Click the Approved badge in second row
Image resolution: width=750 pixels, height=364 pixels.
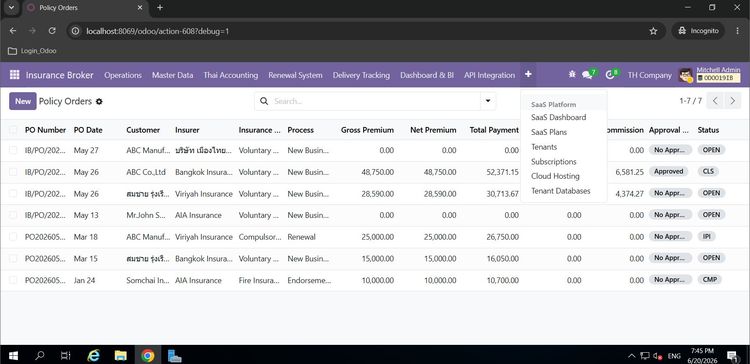click(668, 171)
